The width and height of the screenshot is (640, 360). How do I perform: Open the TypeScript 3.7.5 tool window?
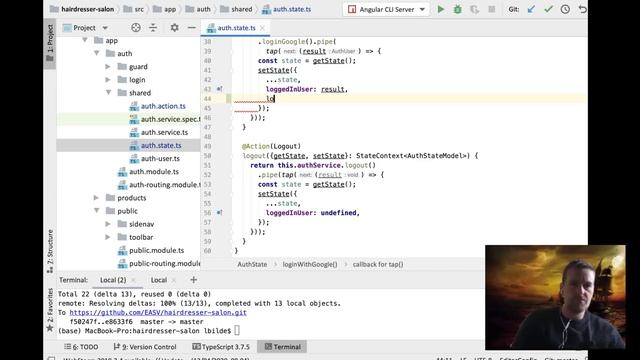(x=221, y=347)
